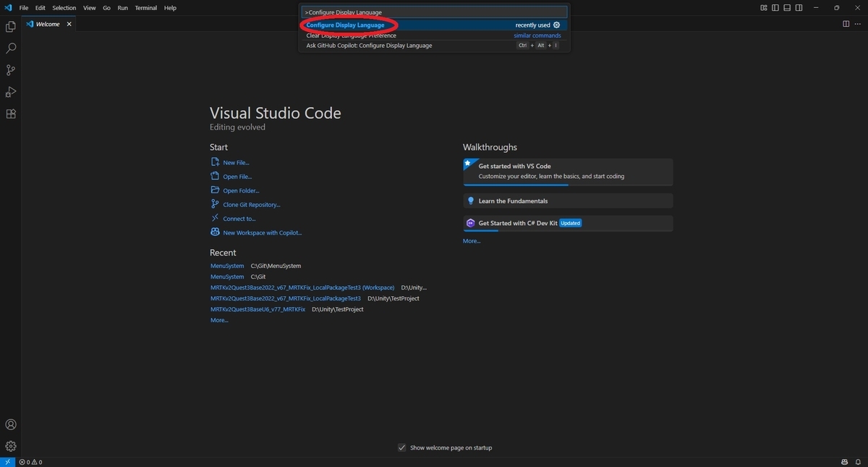Open the Terminal menu
Screen dimensions: 868x467
point(145,8)
